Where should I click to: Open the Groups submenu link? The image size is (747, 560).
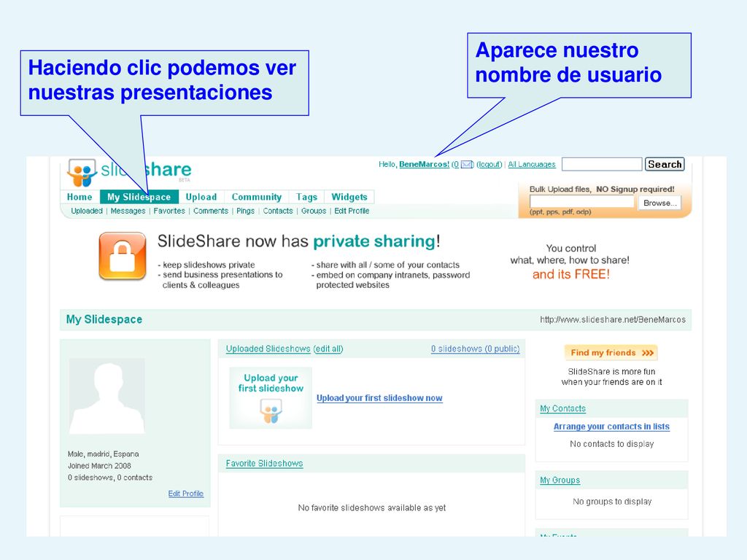click(314, 211)
